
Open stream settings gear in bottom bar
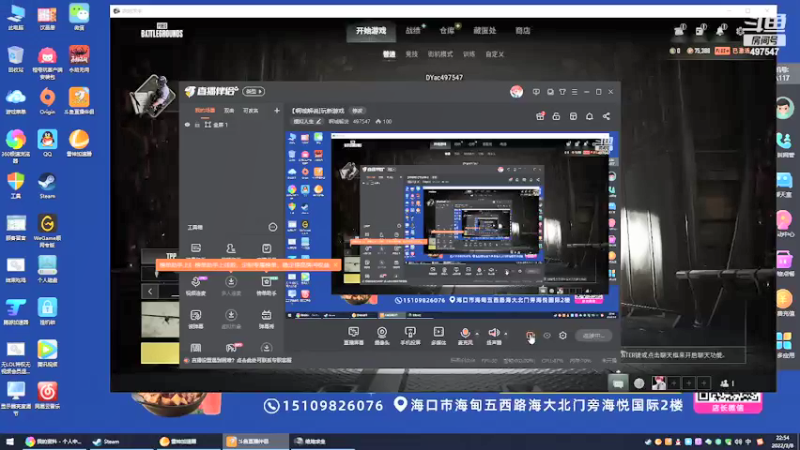click(563, 336)
